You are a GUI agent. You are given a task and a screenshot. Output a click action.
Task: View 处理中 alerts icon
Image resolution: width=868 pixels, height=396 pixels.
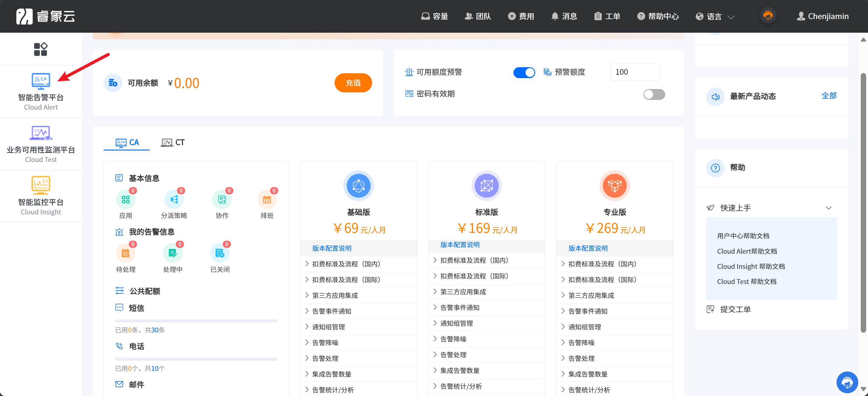(172, 253)
